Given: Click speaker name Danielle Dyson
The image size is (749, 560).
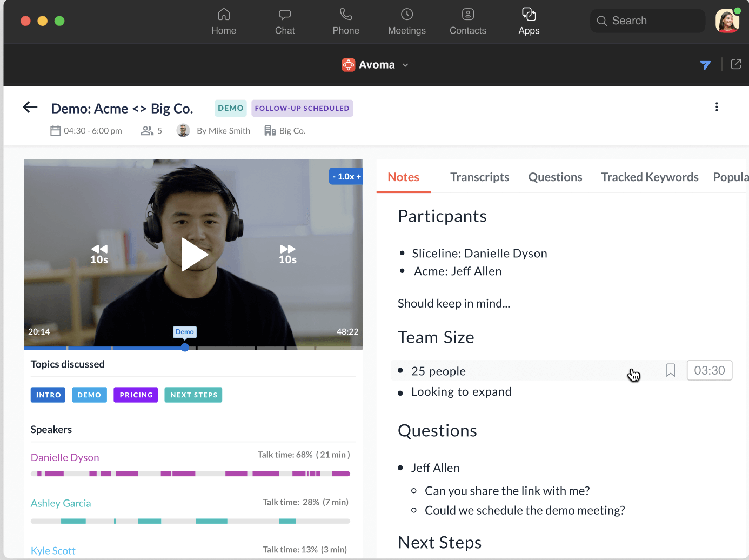Looking at the screenshot, I should (65, 457).
